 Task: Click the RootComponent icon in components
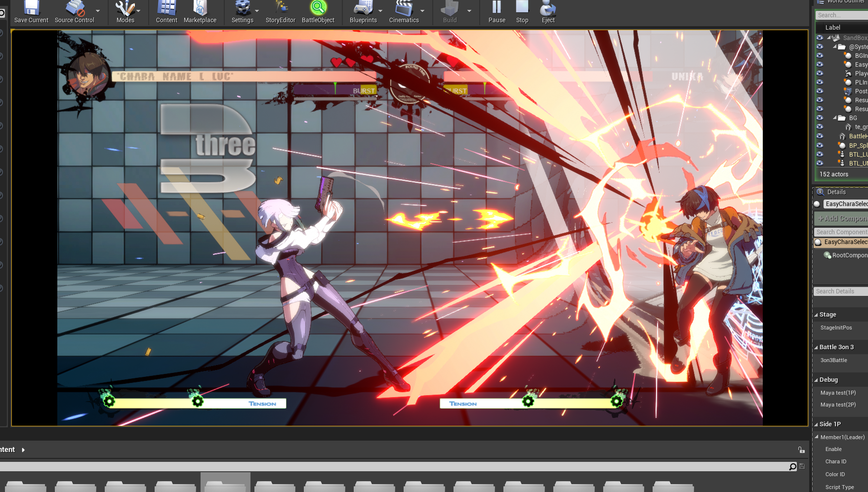tap(827, 255)
